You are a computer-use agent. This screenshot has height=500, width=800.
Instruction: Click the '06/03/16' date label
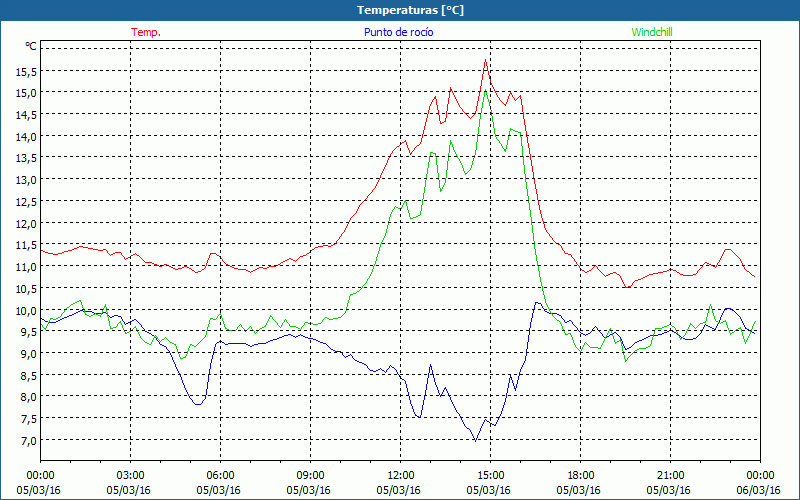(759, 490)
